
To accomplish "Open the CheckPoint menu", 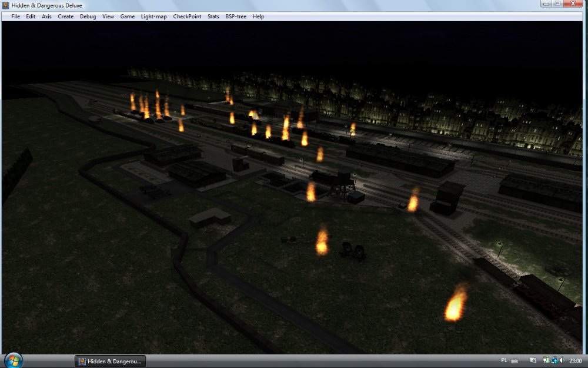I will coord(187,16).
